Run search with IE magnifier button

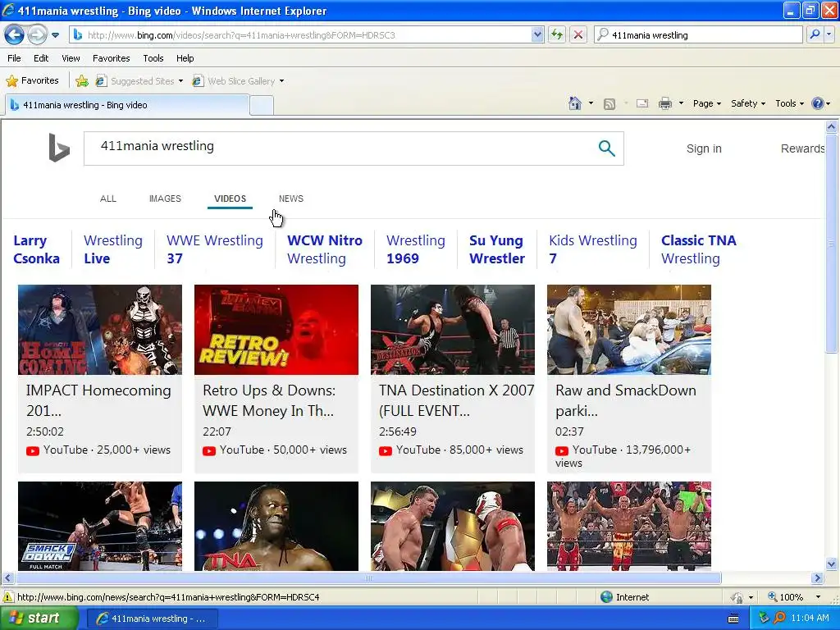coord(815,35)
